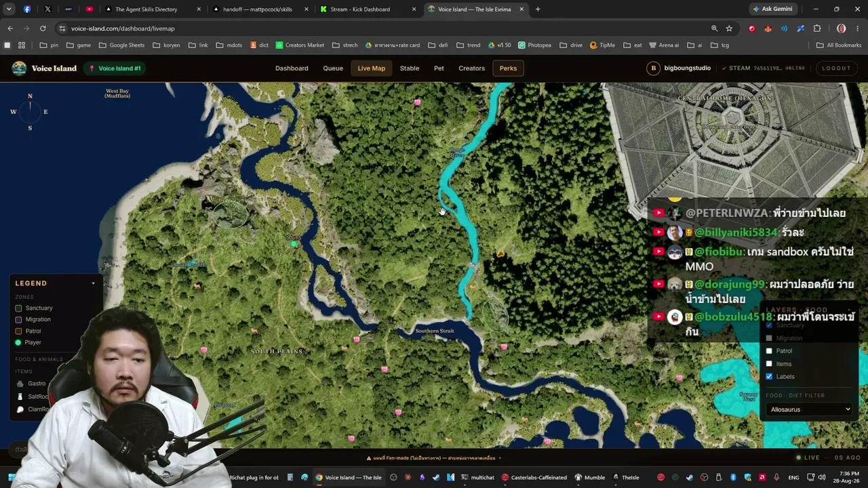Expand the fan-made notice banner arrow

point(500,458)
